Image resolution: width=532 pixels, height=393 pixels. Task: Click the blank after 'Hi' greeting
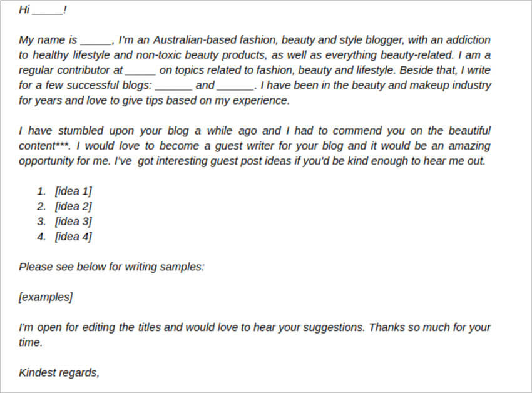[47, 11]
